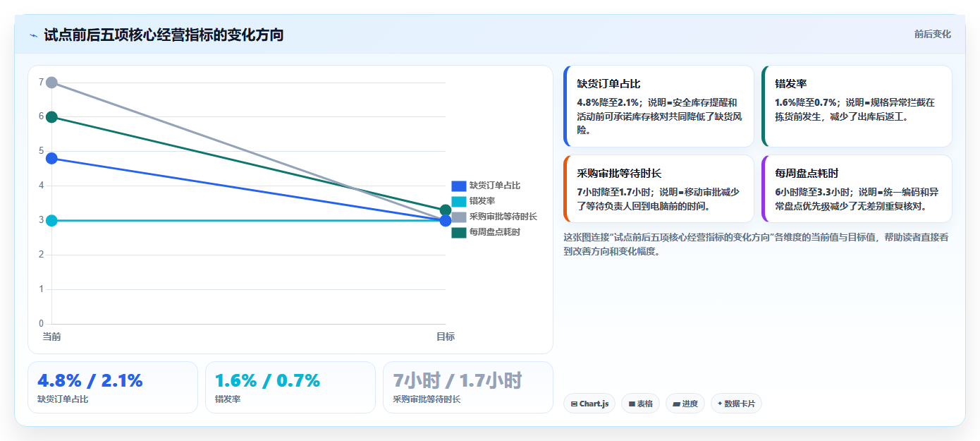Screen dimensions: 980x441
Task: Click the 7小时 / 1.7小时 stat card
Action: (x=468, y=387)
